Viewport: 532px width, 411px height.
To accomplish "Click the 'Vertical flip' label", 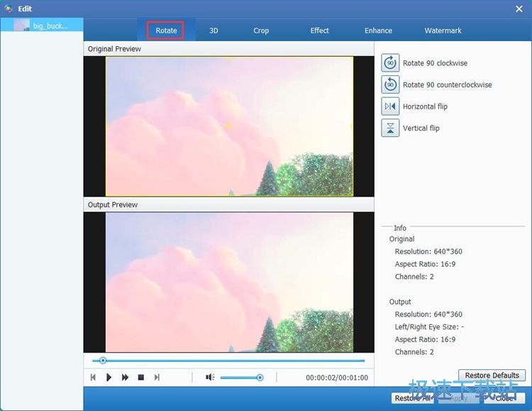I will pos(421,128).
